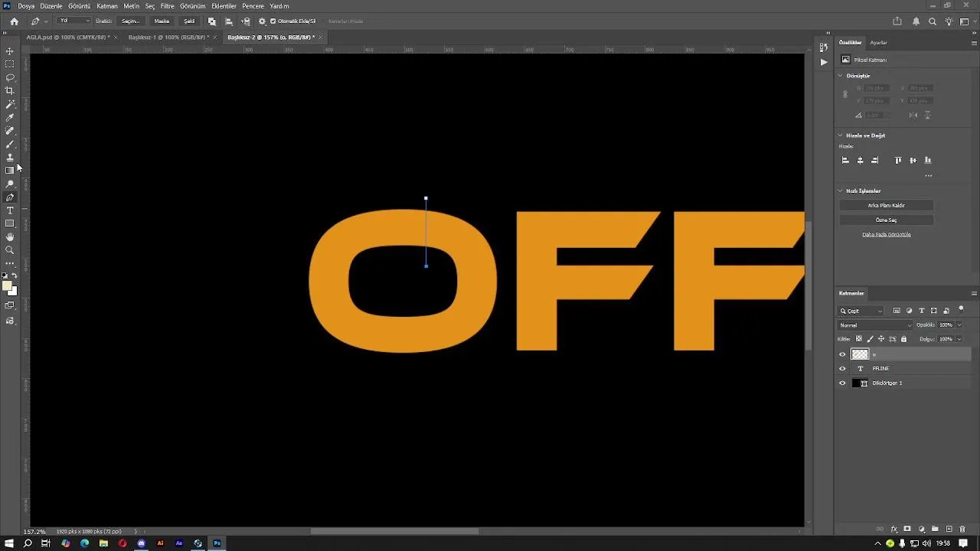Viewport: 980px width, 551px height.
Task: Select the Brush tool
Action: pyautogui.click(x=10, y=144)
